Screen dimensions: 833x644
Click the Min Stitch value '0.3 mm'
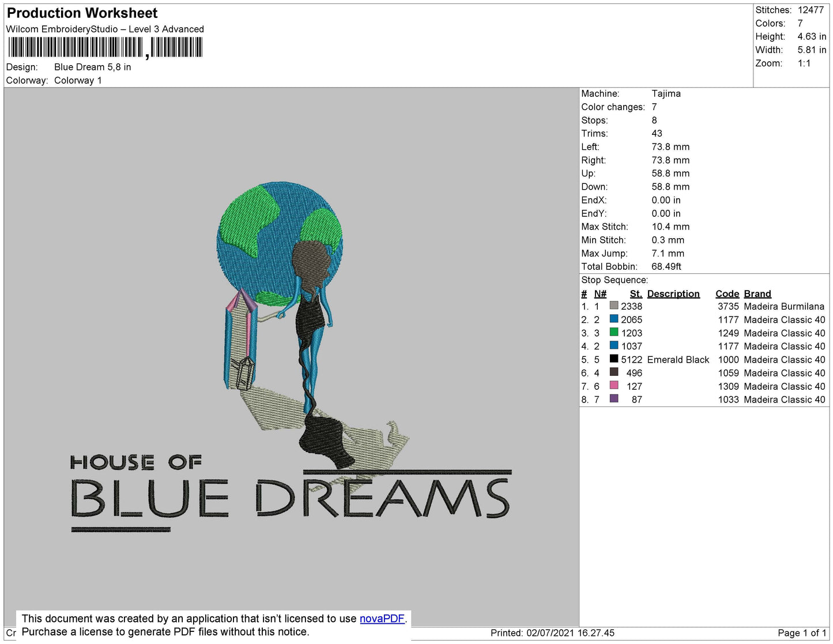(668, 240)
